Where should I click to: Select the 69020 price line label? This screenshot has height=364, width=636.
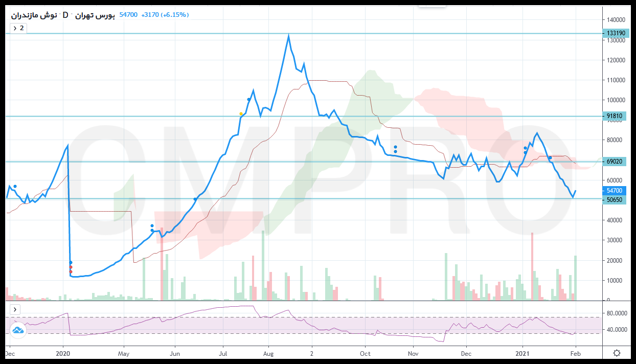[x=615, y=162]
